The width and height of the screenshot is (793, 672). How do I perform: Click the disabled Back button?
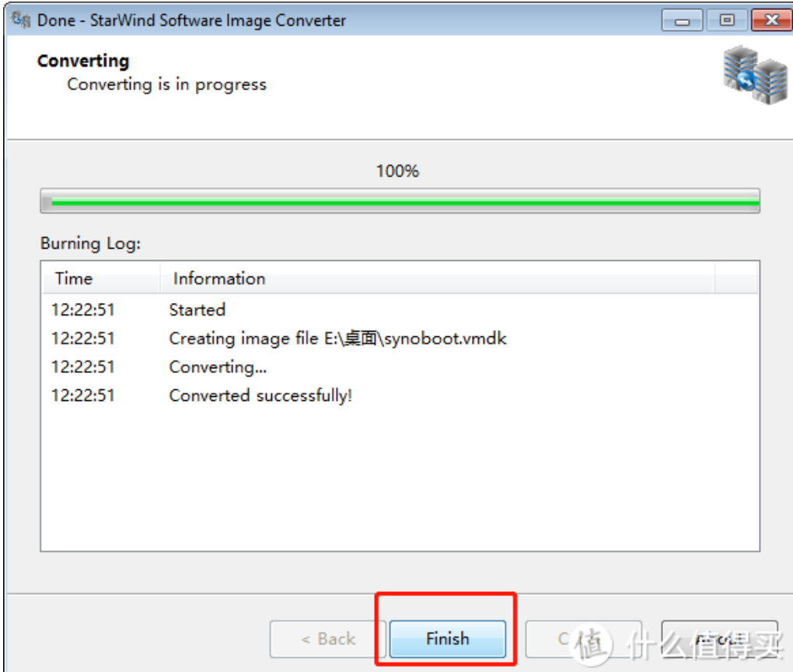tap(328, 639)
